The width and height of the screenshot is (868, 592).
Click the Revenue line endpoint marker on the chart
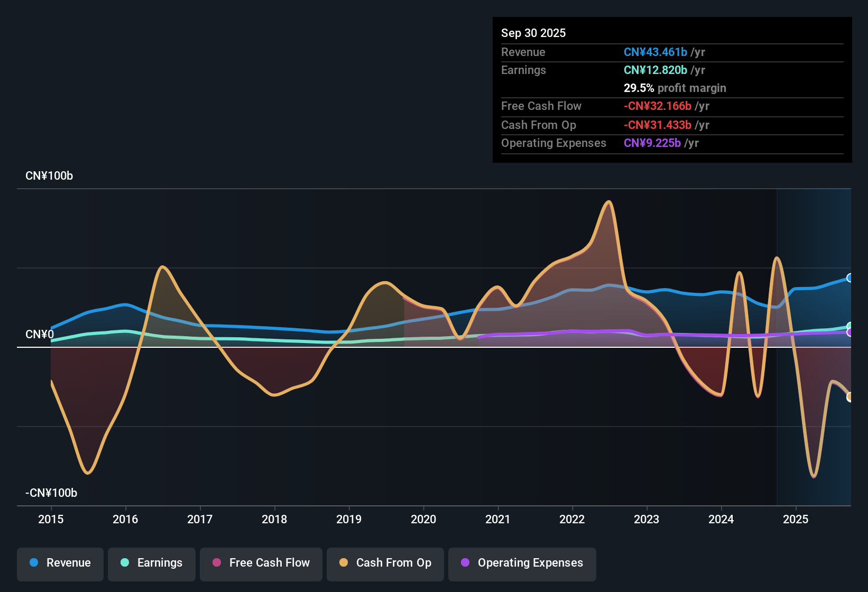(851, 277)
